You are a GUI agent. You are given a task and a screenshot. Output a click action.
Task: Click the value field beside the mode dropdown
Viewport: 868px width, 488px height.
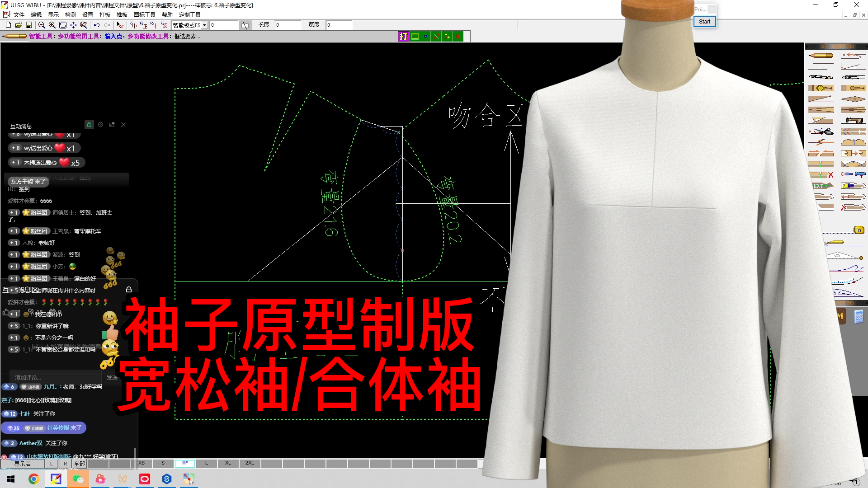(x=224, y=25)
